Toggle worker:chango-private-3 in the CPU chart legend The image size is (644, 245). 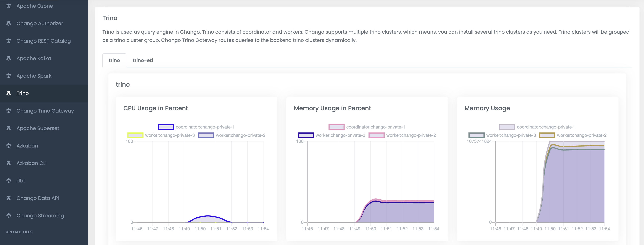(161, 135)
